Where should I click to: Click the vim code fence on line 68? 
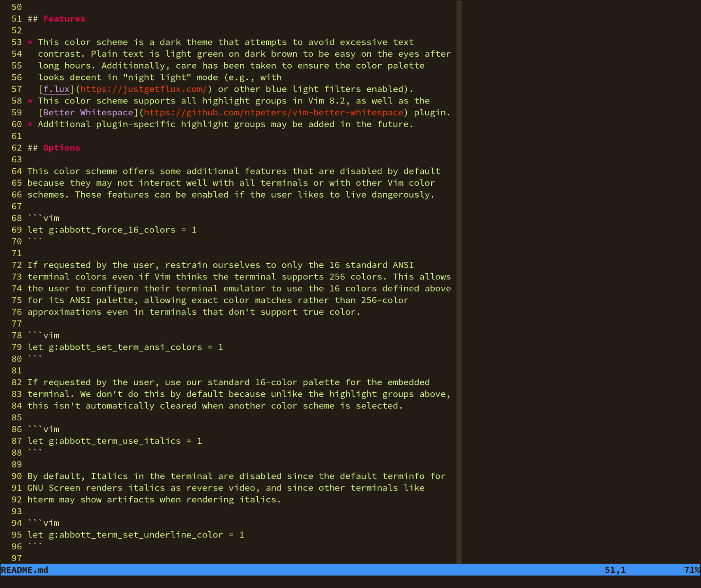(x=43, y=218)
